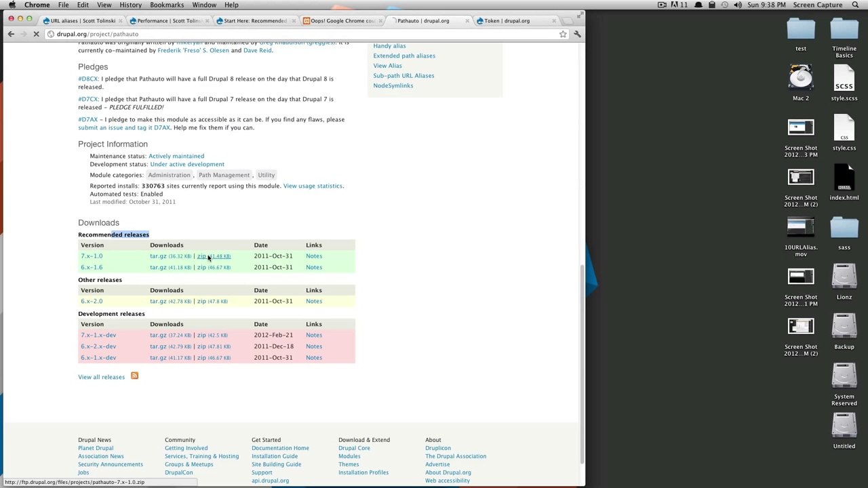The height and width of the screenshot is (488, 868).
Task: Open the 7.x-1.x-dev version link
Action: 98,335
